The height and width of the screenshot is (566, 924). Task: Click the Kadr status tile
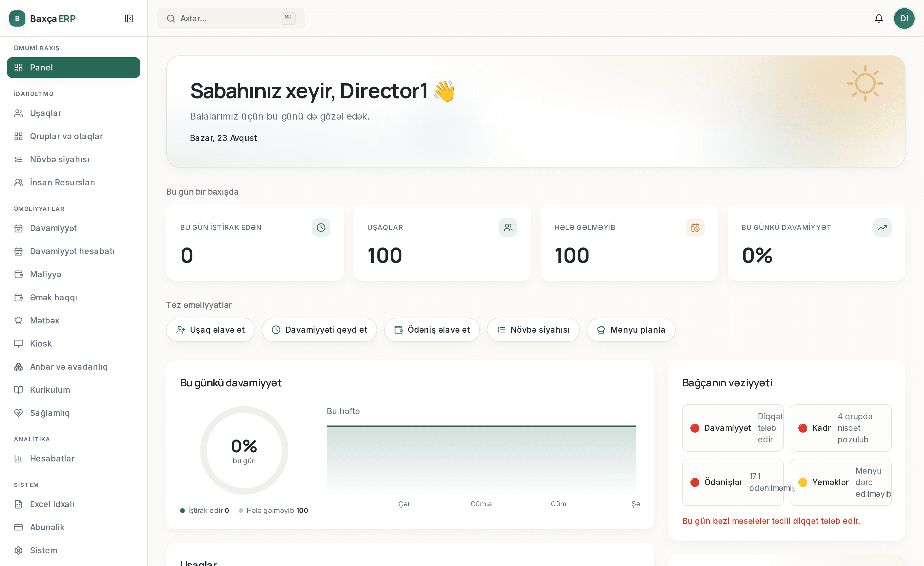(x=841, y=428)
